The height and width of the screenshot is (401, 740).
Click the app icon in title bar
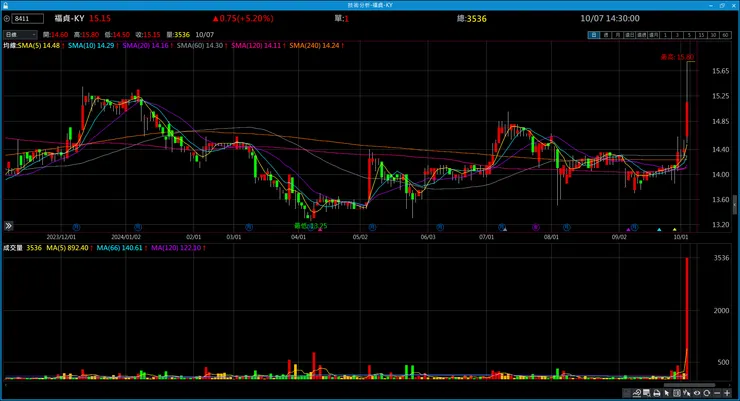pyautogui.click(x=5, y=5)
